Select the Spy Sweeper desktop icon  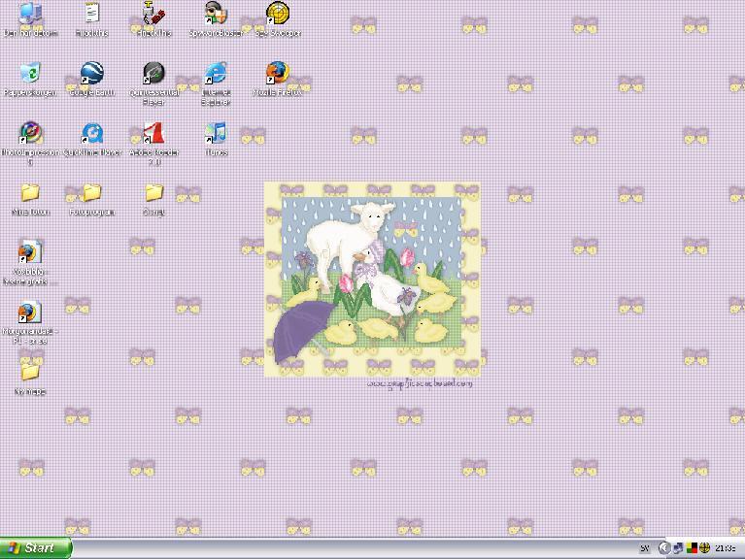(278, 14)
